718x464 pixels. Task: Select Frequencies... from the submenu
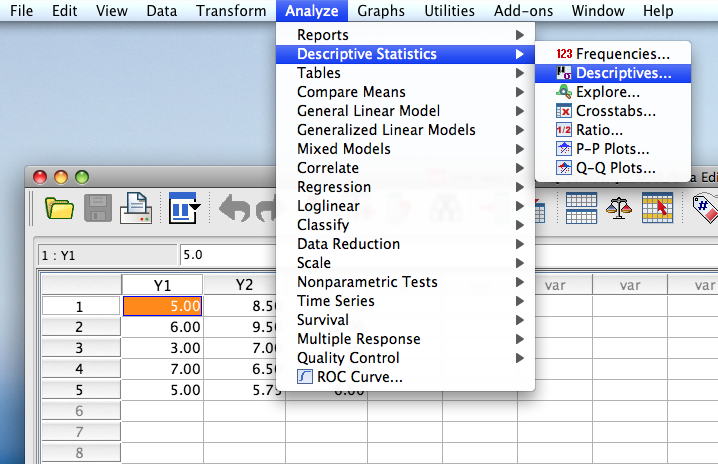tap(613, 54)
